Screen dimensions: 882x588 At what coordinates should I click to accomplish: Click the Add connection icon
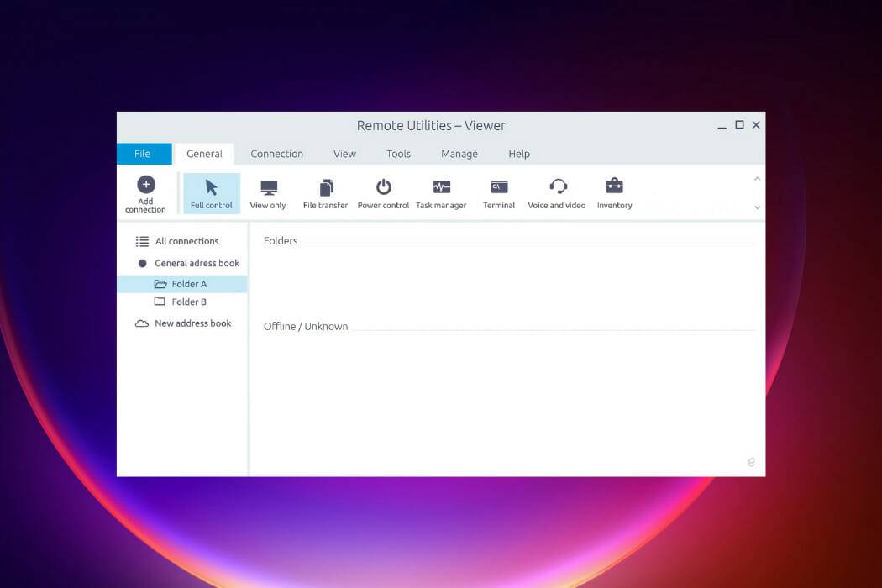click(145, 192)
